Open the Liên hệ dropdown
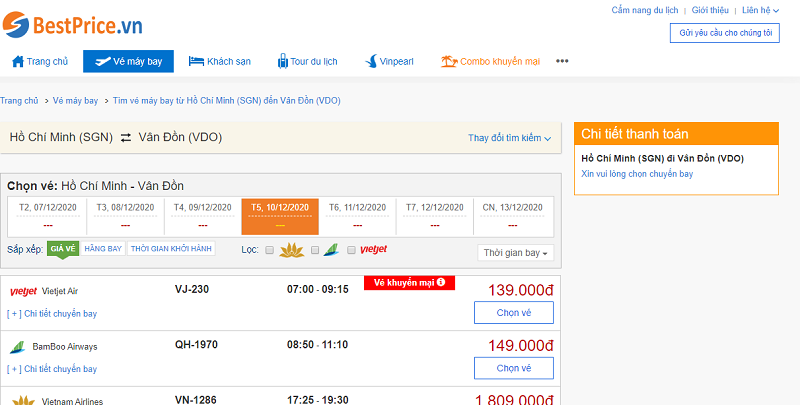Image resolution: width=800 pixels, height=405 pixels. coord(760,10)
